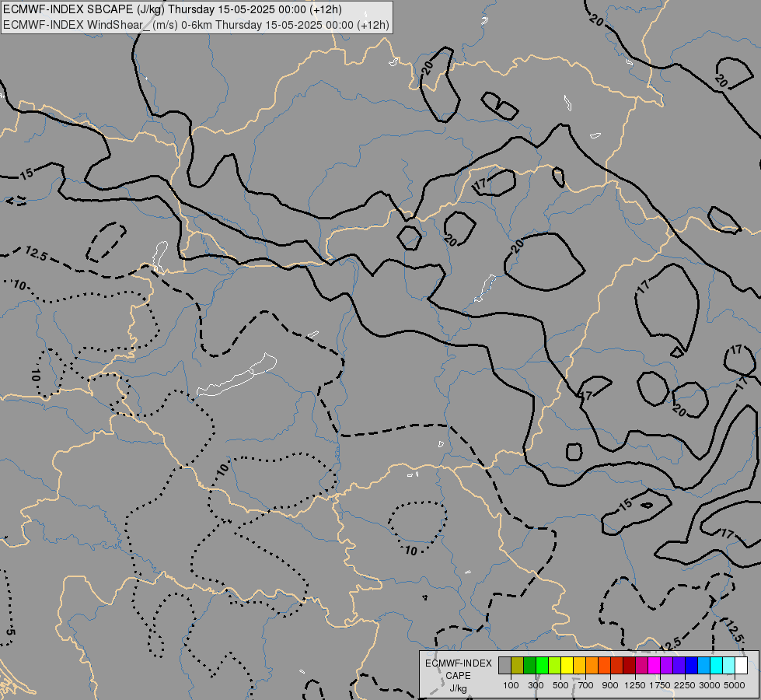Viewport: 761px width, 700px height.
Task: Click the '1250' legend value
Action: point(635,685)
